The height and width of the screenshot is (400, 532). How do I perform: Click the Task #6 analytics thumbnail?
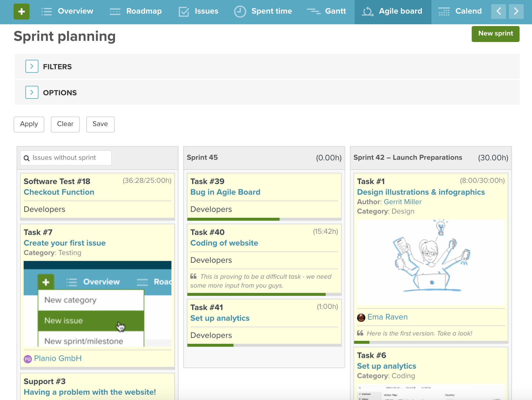coord(431,392)
